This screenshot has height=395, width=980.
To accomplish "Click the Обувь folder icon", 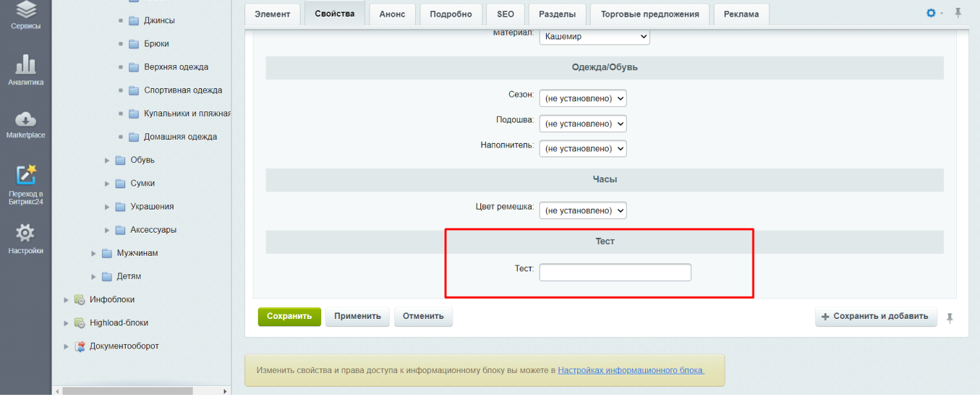I will [121, 160].
